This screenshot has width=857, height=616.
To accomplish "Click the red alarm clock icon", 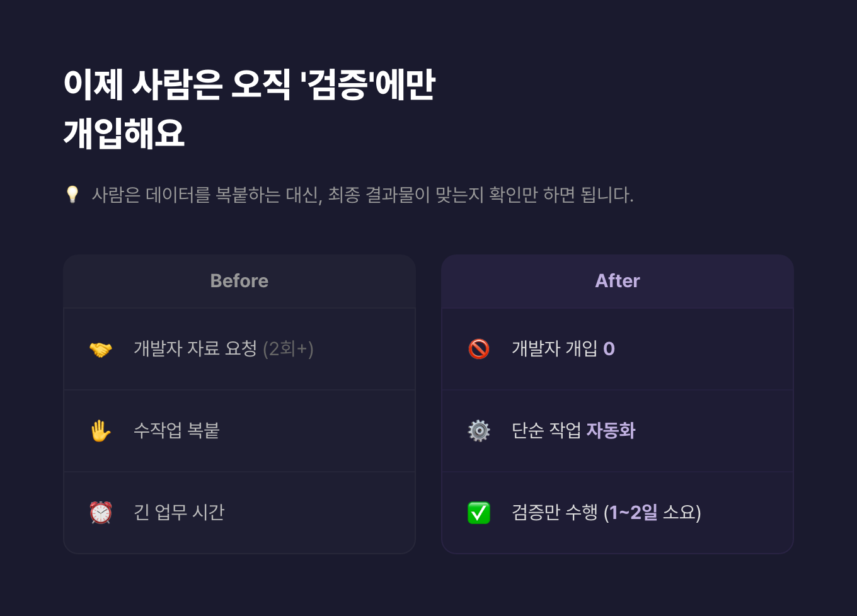I will click(x=101, y=513).
